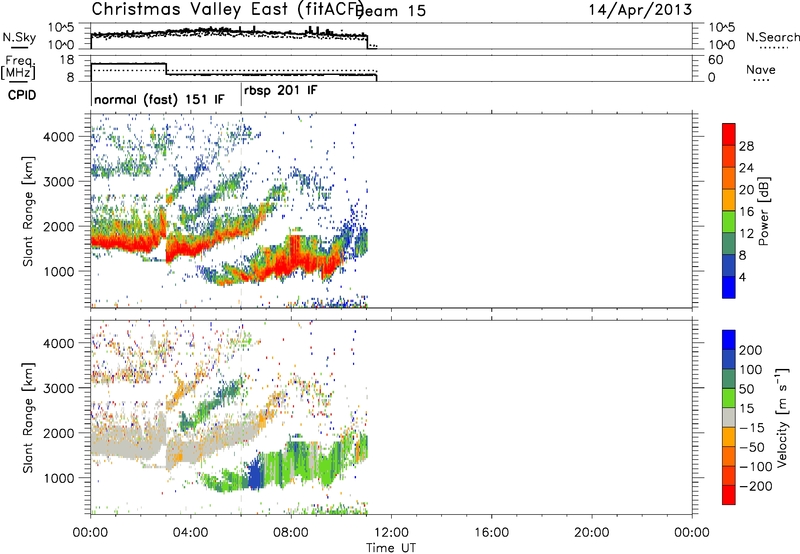This screenshot has width=800, height=554.
Task: Click the 'Freq. [MHz]' axis label
Action: (x=18, y=67)
